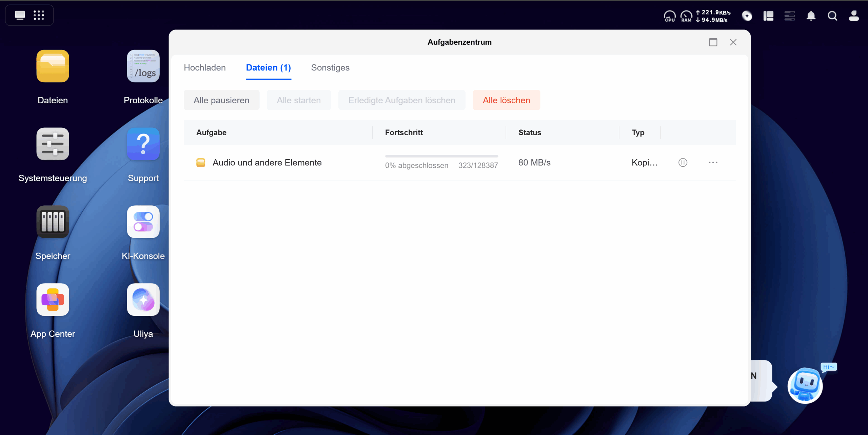Open the apps grid launcher
Image resolution: width=868 pixels, height=435 pixels.
(x=39, y=15)
